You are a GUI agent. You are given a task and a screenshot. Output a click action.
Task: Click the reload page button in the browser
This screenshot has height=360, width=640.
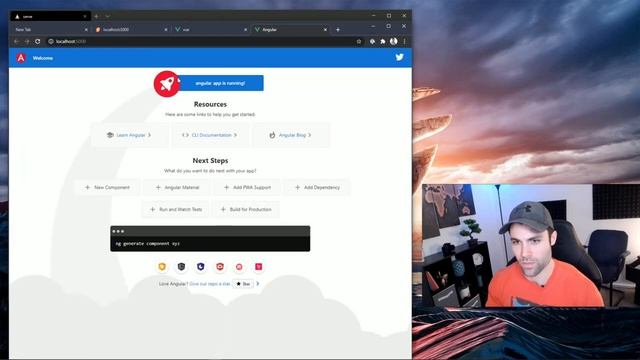click(38, 41)
